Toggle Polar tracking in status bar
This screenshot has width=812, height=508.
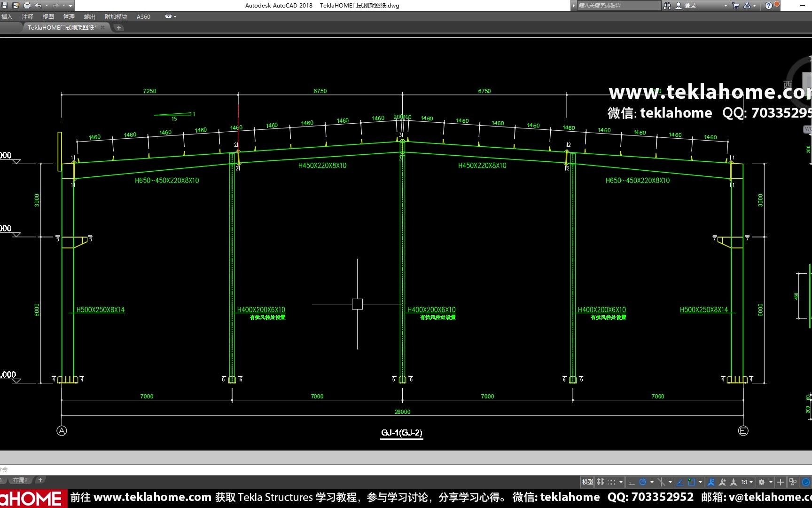pyautogui.click(x=643, y=482)
